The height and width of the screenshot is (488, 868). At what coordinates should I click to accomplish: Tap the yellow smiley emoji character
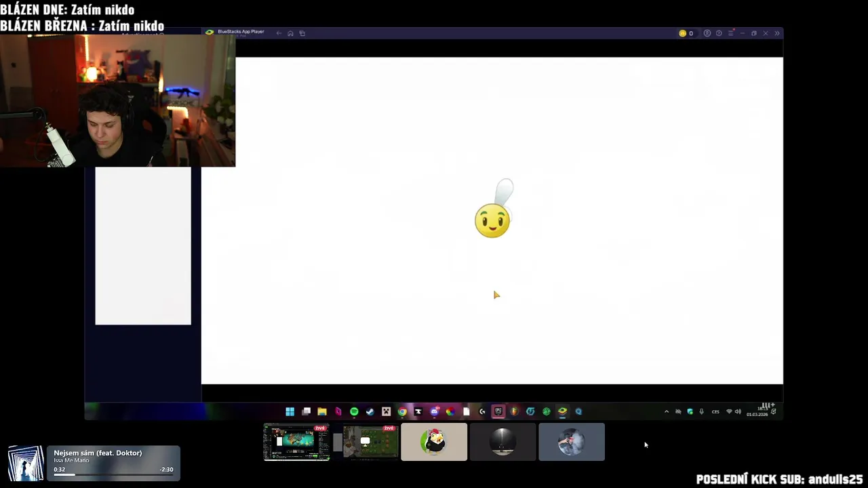coord(492,220)
